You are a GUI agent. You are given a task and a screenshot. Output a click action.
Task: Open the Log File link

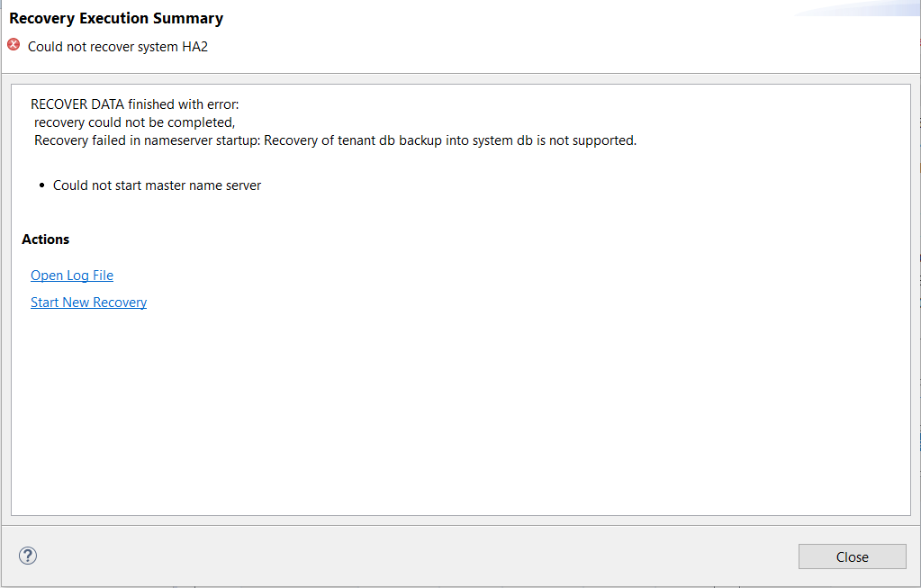(72, 276)
